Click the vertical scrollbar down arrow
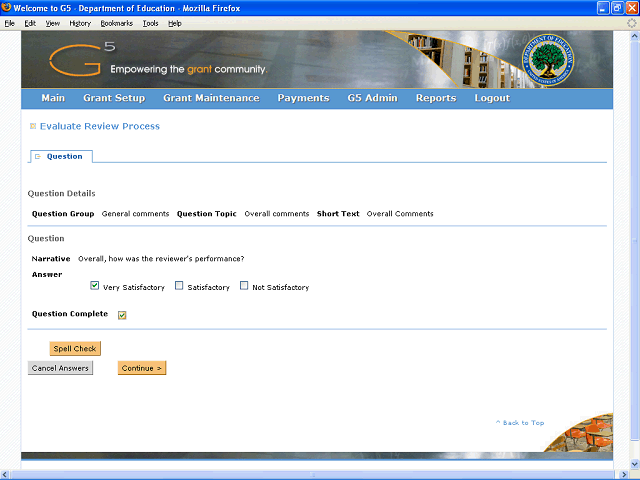Screen dimensions: 640x480 pos(634,464)
